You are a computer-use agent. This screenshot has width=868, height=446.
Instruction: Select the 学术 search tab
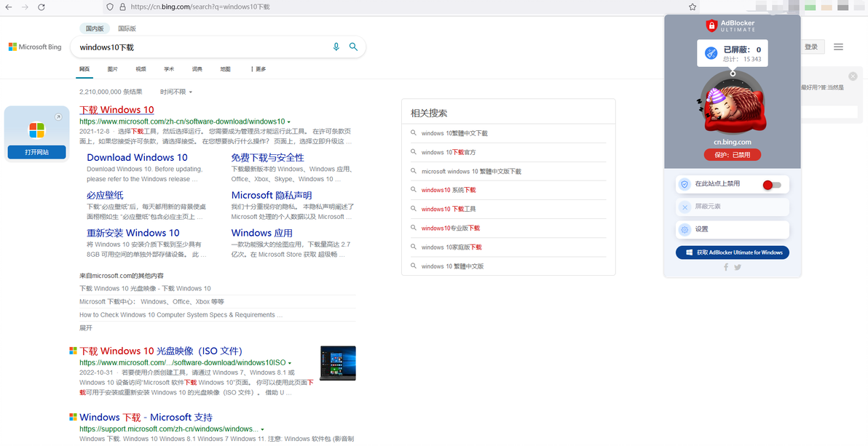click(x=169, y=69)
